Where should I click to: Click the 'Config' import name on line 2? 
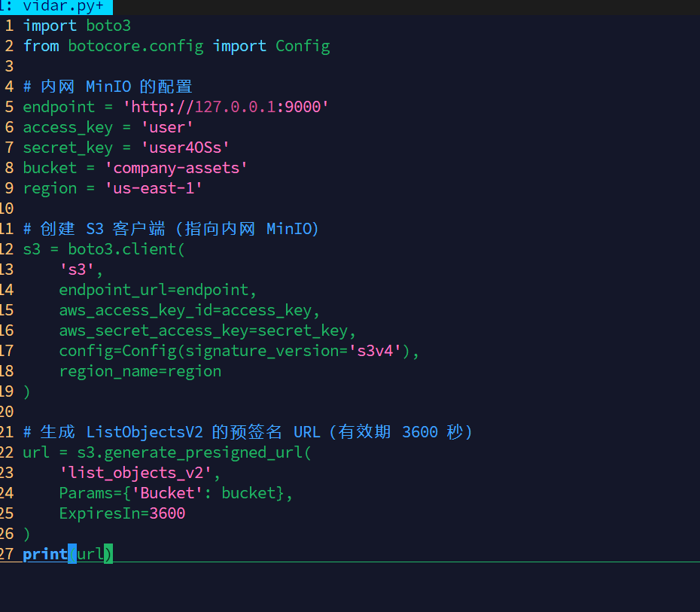303,47
